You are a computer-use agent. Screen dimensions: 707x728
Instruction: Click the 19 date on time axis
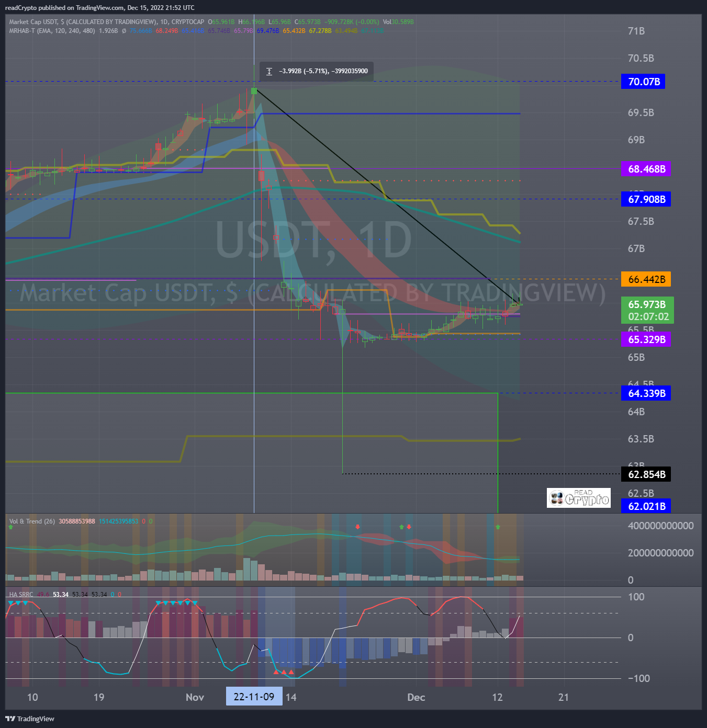point(98,697)
